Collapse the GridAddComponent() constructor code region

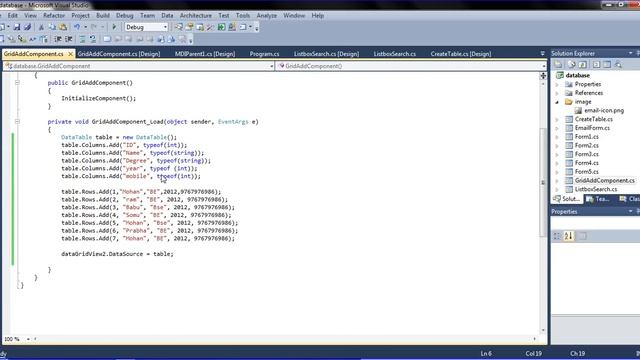click(17, 83)
